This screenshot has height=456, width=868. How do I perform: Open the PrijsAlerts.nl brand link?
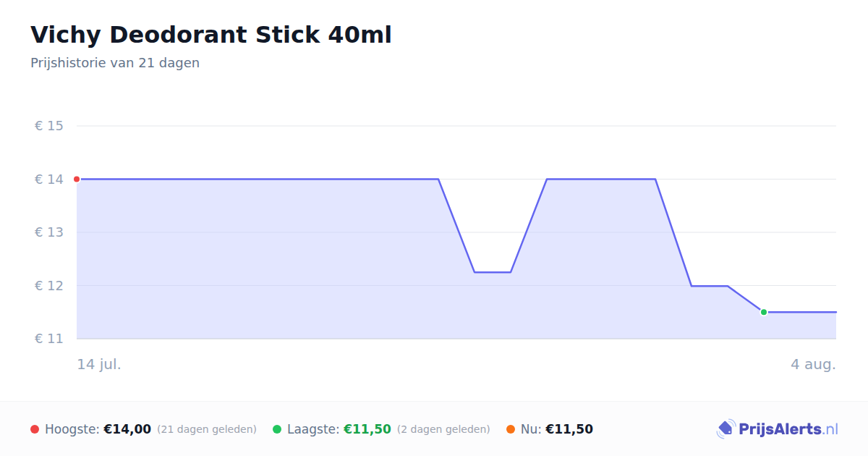click(778, 429)
